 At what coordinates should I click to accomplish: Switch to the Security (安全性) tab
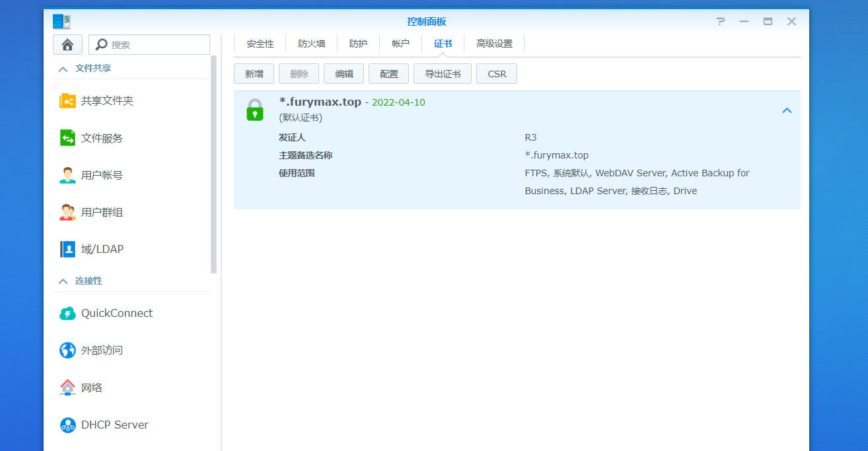[x=260, y=44]
